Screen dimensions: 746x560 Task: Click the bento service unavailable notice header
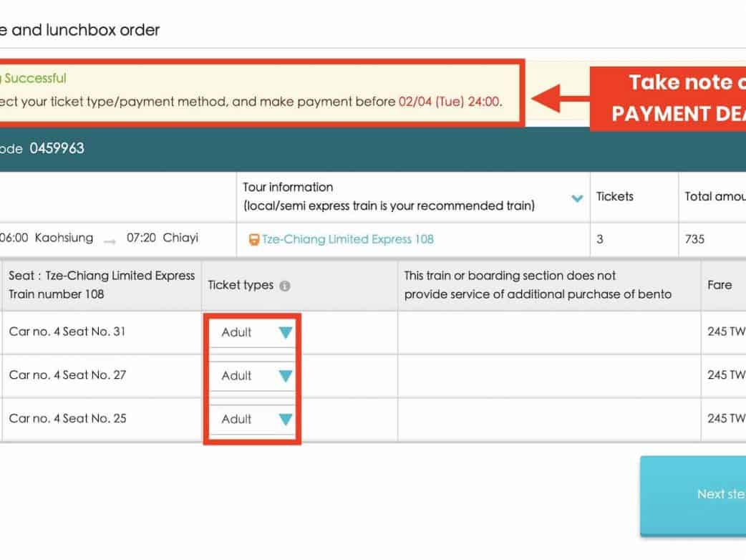tap(537, 284)
